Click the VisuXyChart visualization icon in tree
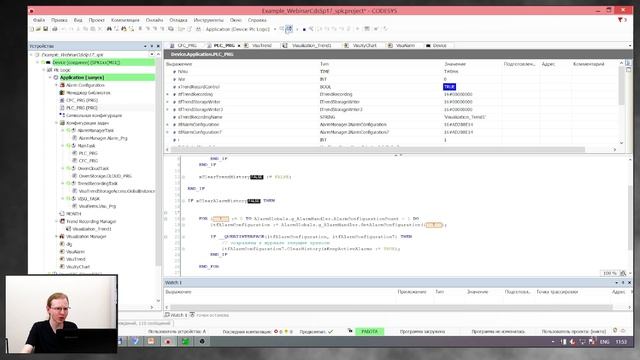Screen dimensions: 640x360 click(x=62, y=267)
